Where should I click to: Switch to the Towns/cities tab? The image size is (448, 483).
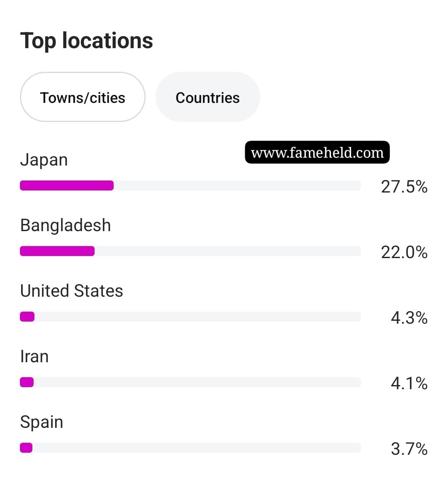tap(83, 97)
